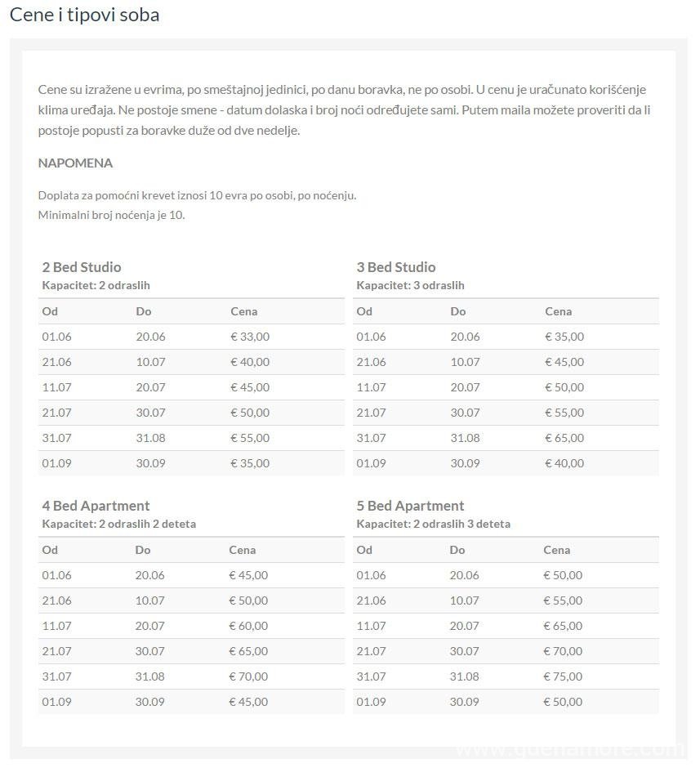
Task: Select the € 65,00 price in 3 Bed Studio
Action: 564,438
